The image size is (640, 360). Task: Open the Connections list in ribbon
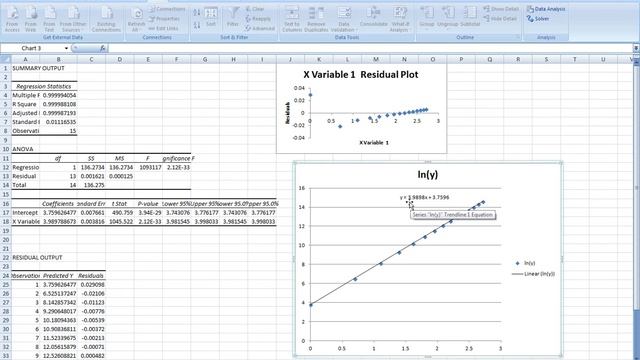point(167,9)
